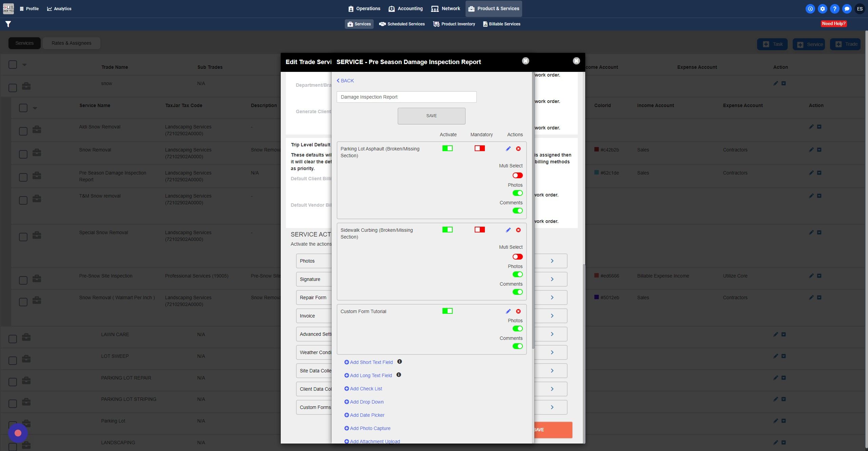Click the BACK link
The image size is (868, 451).
click(x=345, y=81)
